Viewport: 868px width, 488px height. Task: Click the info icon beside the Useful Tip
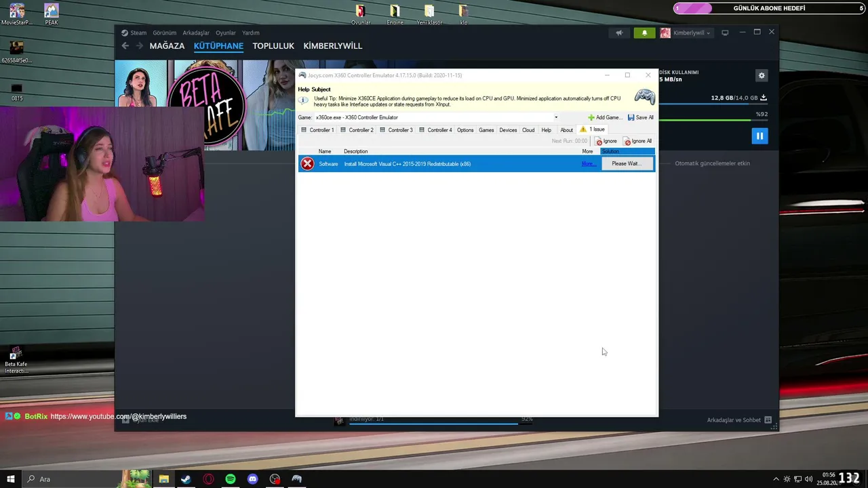(x=303, y=100)
